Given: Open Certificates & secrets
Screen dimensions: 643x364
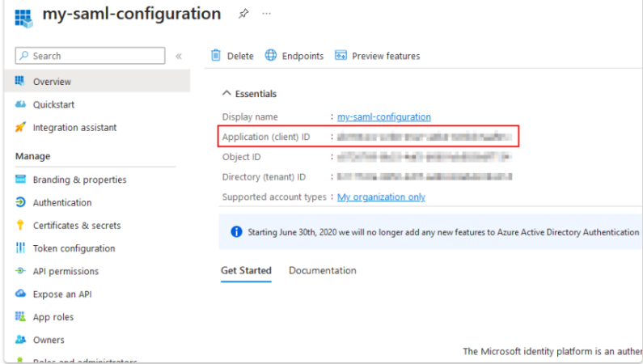Looking at the screenshot, I should coord(77,226).
